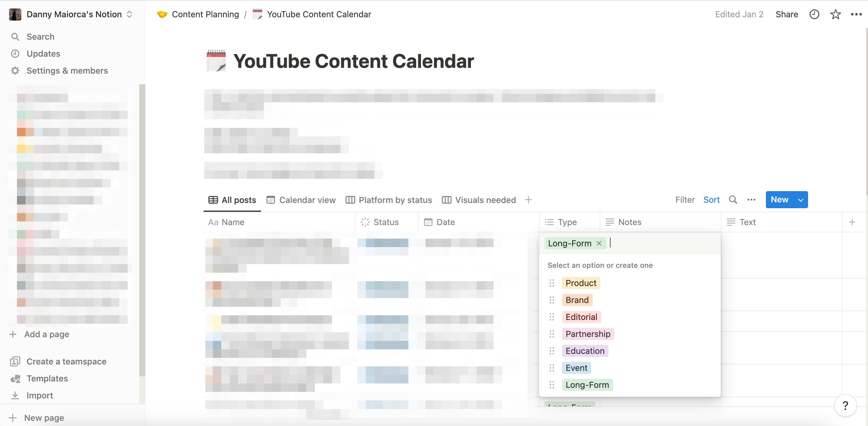Viewport: 868px width, 426px height.
Task: Open the three-dot page options menu
Action: (x=856, y=14)
